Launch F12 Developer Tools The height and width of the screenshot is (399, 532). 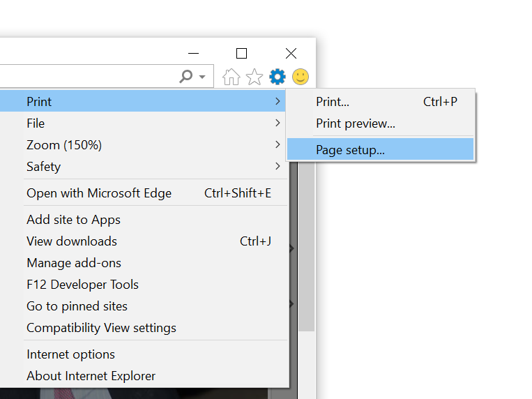pyautogui.click(x=144, y=284)
